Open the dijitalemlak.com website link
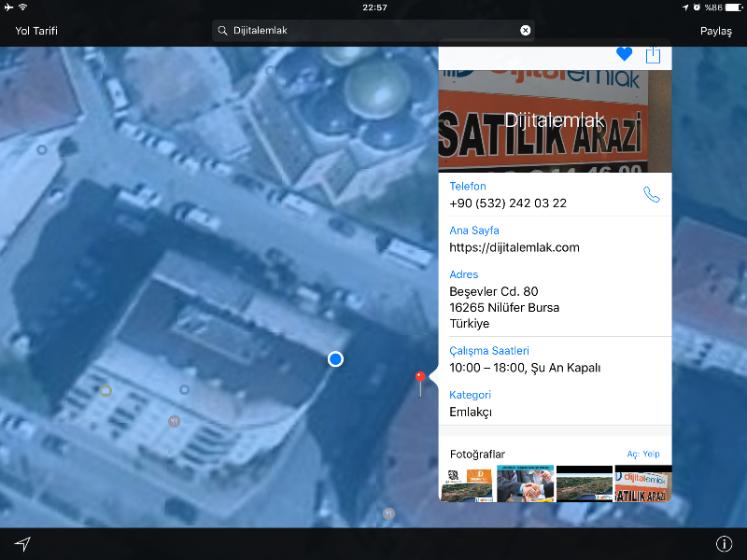The height and width of the screenshot is (560, 747). (x=514, y=247)
